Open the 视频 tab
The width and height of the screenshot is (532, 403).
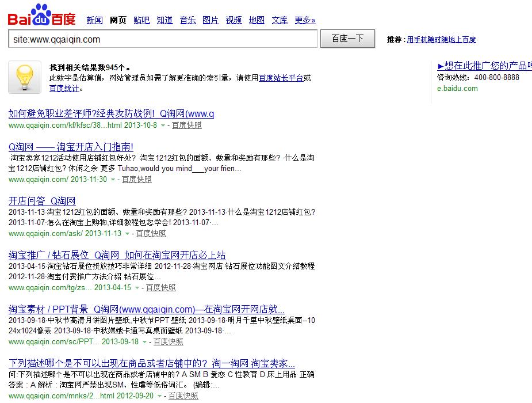(x=234, y=20)
